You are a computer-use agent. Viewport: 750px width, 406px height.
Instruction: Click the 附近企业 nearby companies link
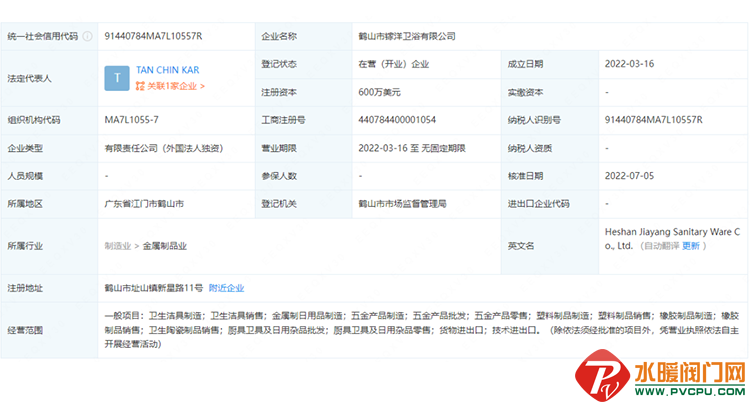[x=226, y=288]
